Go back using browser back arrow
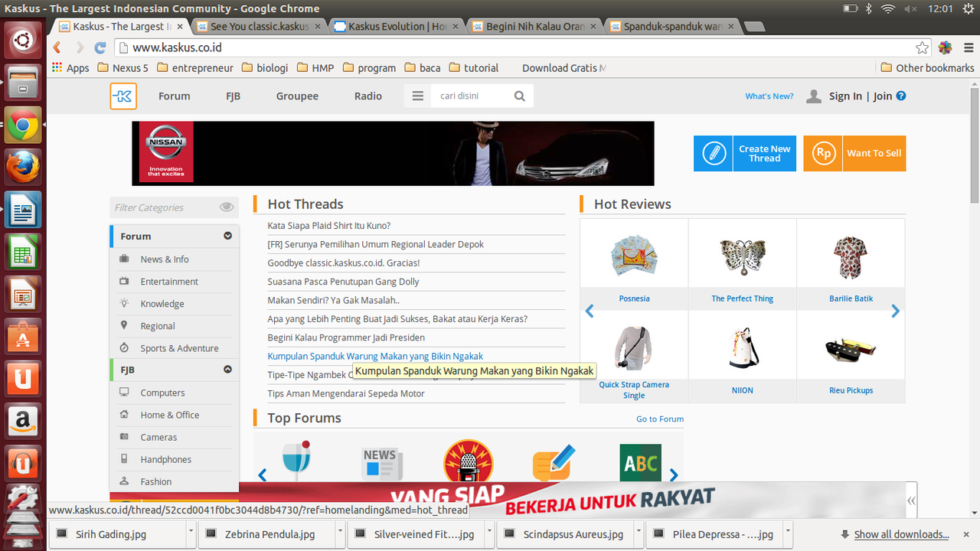The image size is (980, 551). point(57,47)
